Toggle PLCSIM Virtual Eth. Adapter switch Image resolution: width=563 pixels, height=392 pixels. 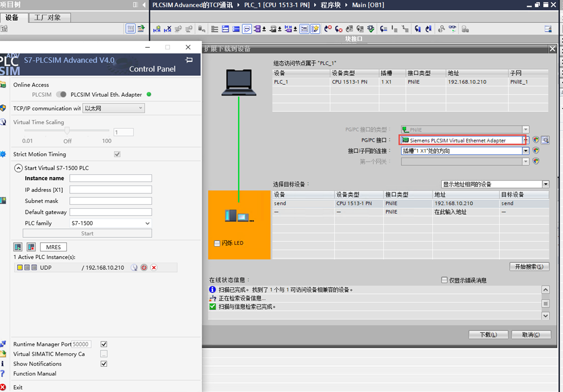(x=61, y=94)
